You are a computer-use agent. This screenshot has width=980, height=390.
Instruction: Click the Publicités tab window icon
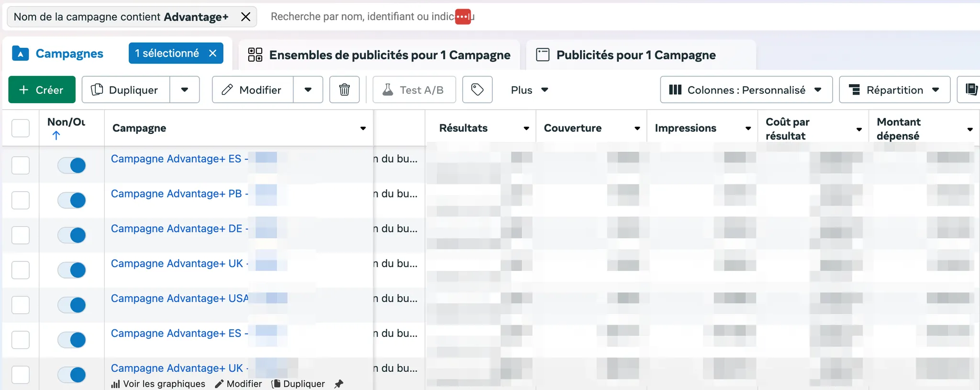[x=543, y=54]
